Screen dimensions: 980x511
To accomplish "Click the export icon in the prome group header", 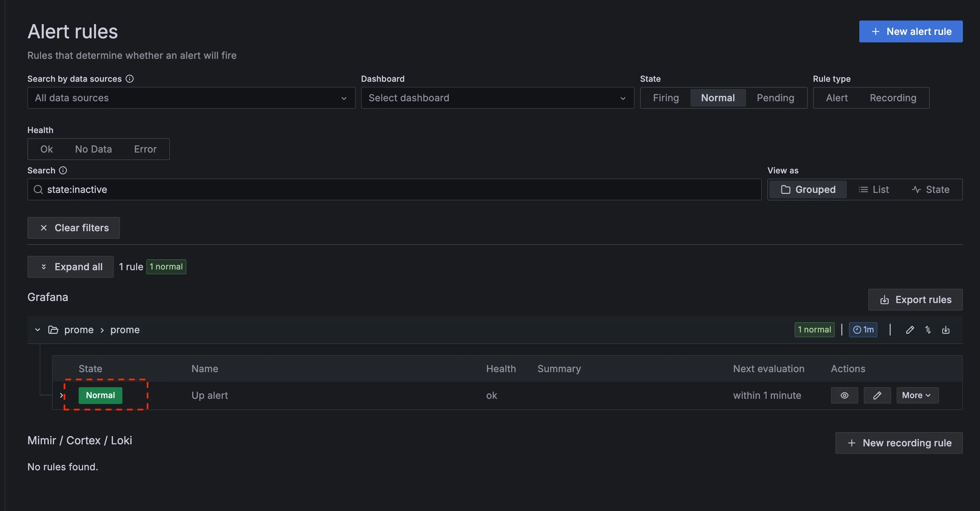I will [946, 330].
